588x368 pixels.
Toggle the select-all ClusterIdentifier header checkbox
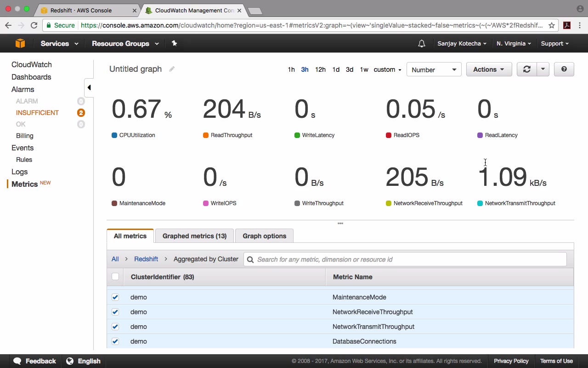115,276
